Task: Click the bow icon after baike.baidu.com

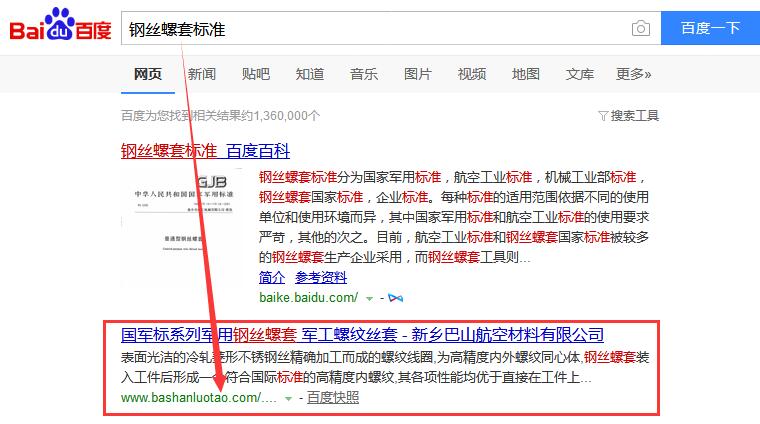Action: click(396, 298)
